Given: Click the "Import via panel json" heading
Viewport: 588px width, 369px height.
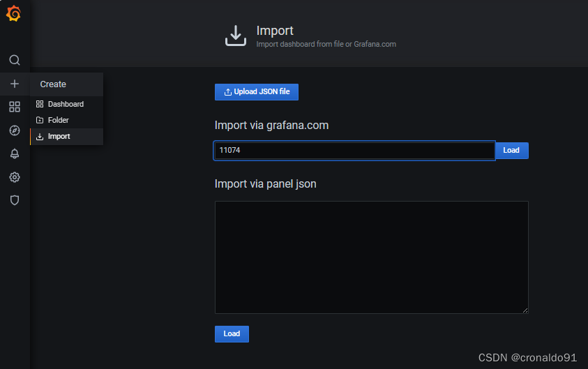Looking at the screenshot, I should (x=266, y=183).
